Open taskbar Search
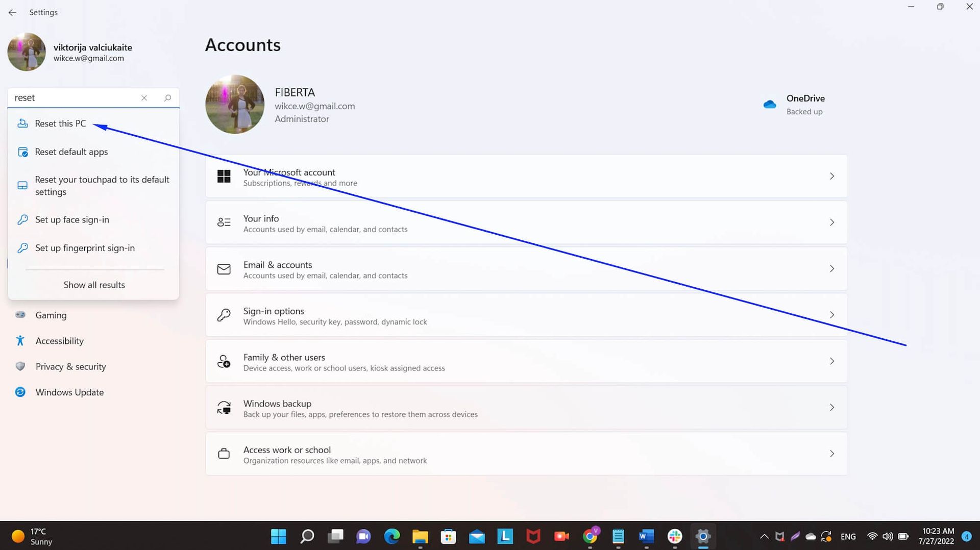The height and width of the screenshot is (550, 980). [307, 536]
